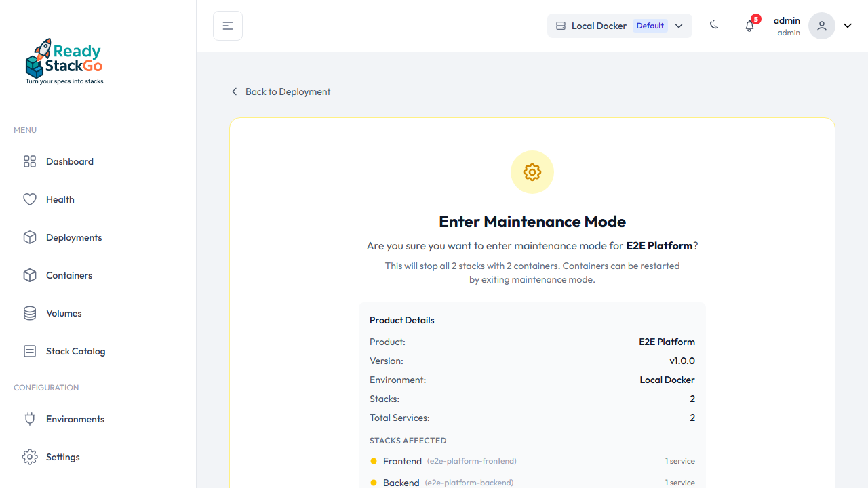This screenshot has width=868, height=488.
Task: Navigate to Containers
Action: point(68,275)
